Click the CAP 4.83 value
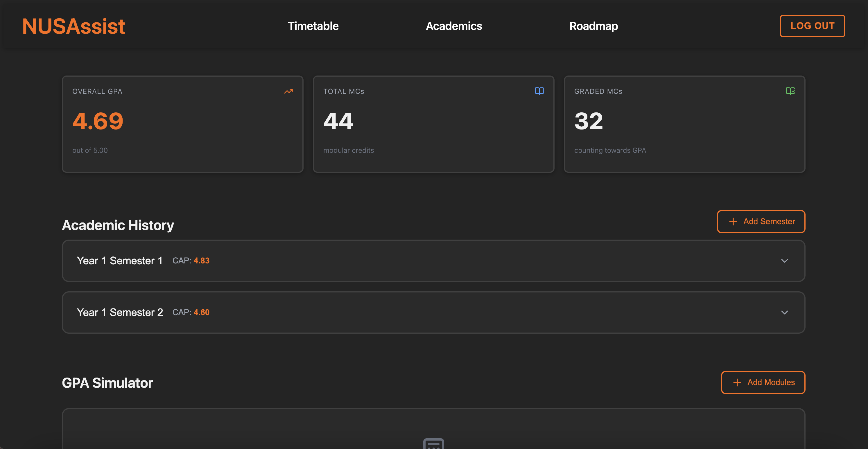The height and width of the screenshot is (449, 868). coord(202,261)
